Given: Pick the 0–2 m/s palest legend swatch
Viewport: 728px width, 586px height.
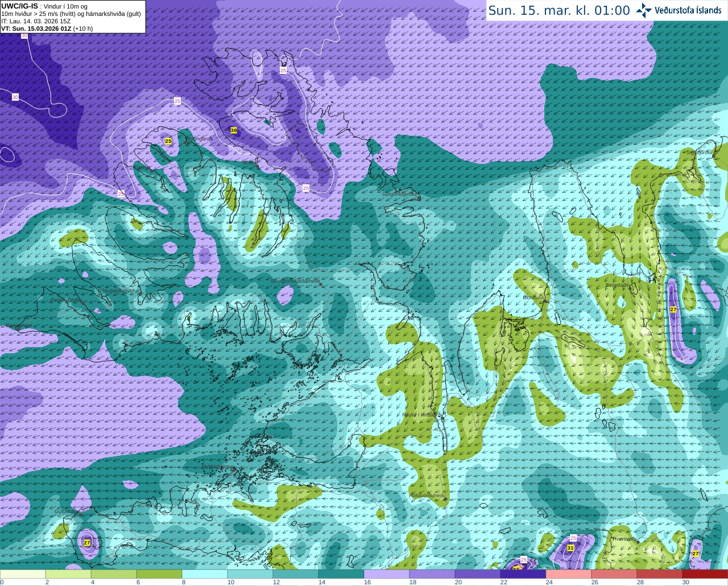Looking at the screenshot, I should click(23, 573).
